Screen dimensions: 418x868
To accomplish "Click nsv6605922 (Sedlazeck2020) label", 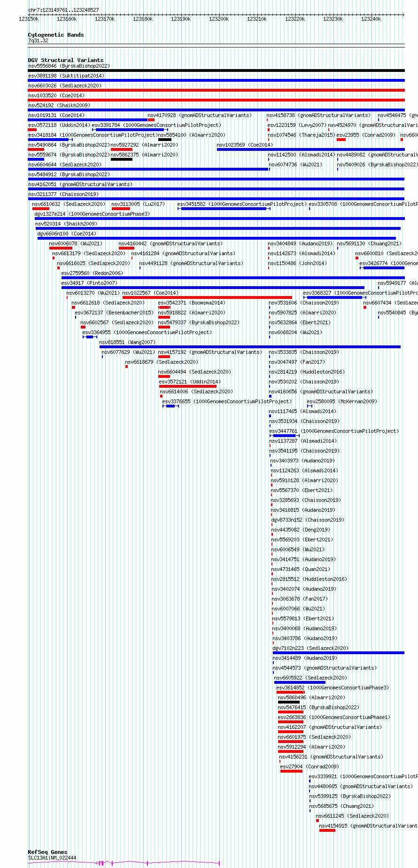I will pos(310,678).
